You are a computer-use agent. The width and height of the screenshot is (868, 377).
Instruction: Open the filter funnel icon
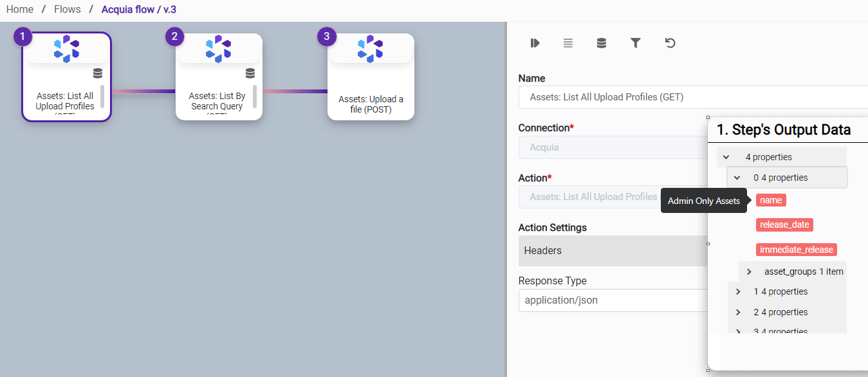tap(636, 43)
